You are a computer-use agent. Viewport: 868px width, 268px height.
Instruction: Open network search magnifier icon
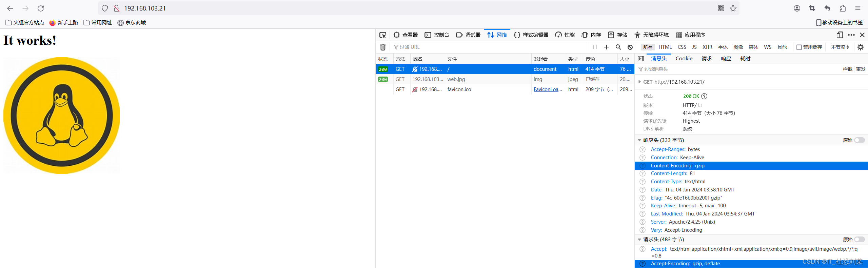[x=618, y=47]
